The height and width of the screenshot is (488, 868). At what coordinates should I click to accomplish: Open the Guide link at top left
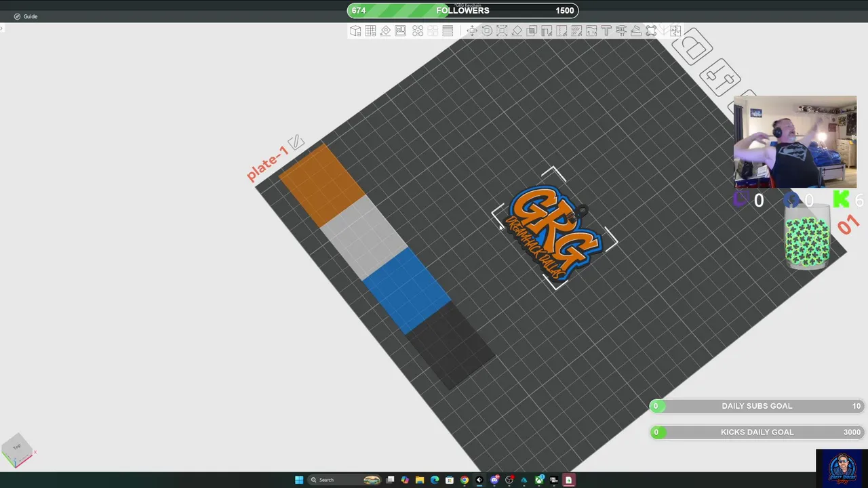26,16
